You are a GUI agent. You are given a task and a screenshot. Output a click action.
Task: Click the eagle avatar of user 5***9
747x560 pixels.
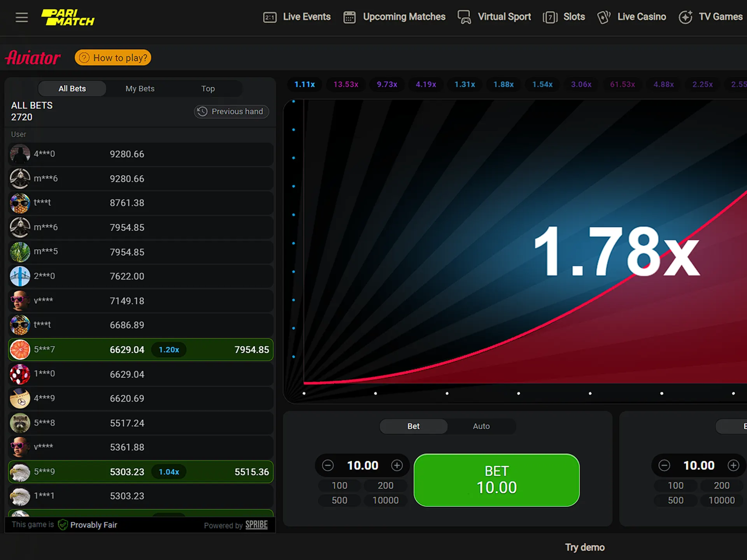coord(20,472)
